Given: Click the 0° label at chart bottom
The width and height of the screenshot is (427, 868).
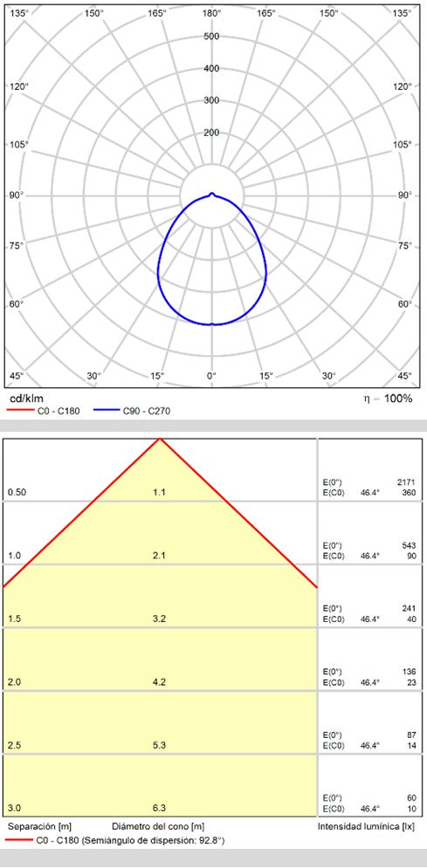Looking at the screenshot, I should [211, 376].
